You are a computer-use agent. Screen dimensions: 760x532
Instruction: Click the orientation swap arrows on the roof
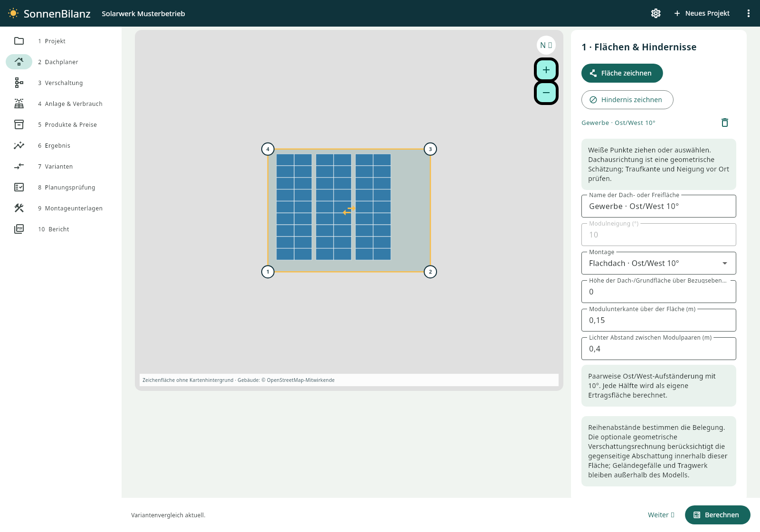click(349, 210)
